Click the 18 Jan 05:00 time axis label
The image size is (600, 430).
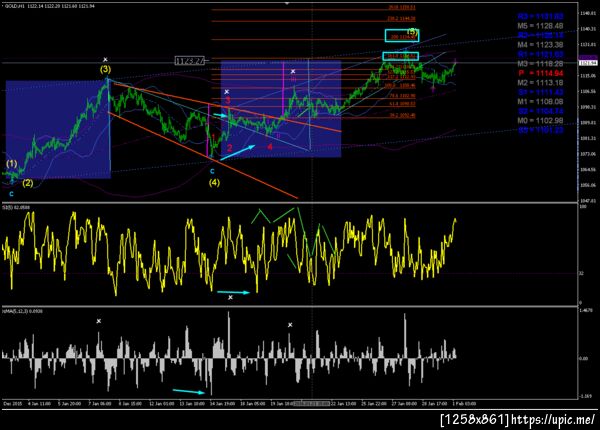pos(253,404)
